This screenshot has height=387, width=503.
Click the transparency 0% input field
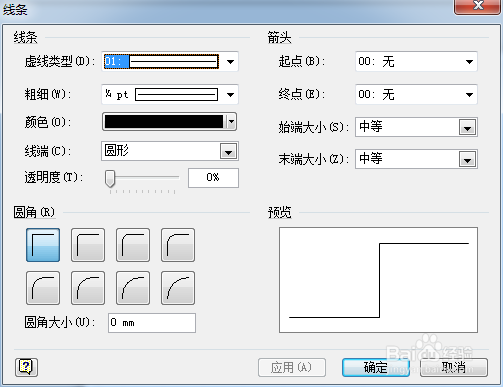[213, 178]
